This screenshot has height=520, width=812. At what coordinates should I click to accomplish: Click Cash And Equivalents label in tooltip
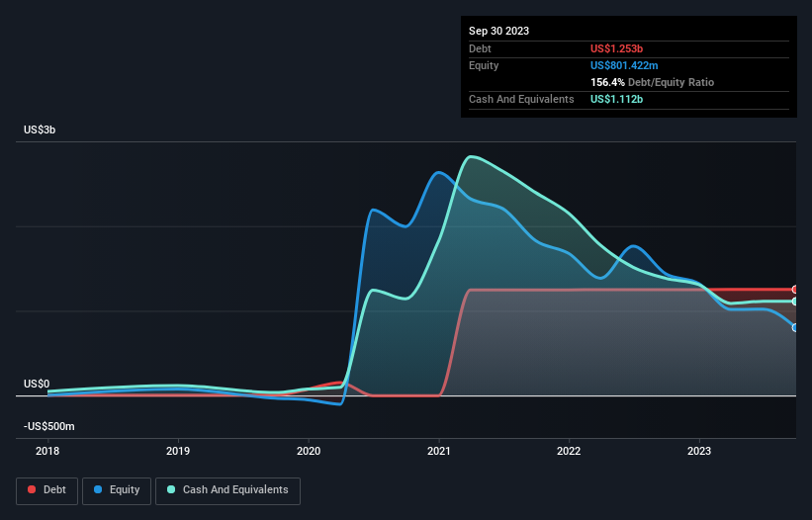pos(521,99)
